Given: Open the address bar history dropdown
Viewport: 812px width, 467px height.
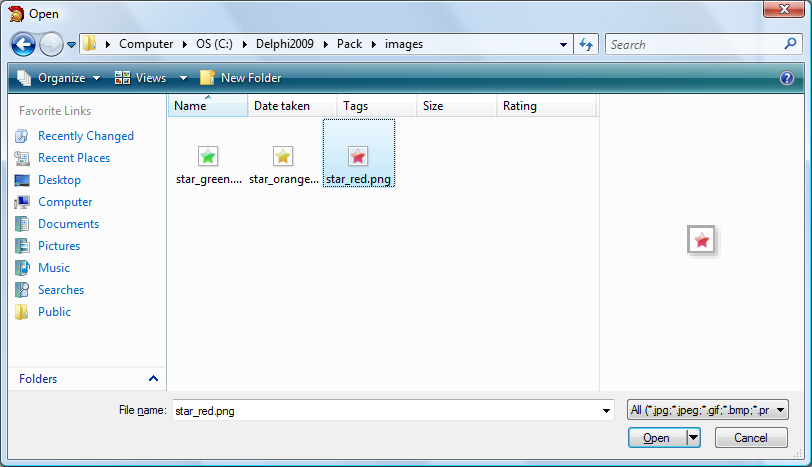Looking at the screenshot, I should pos(563,45).
